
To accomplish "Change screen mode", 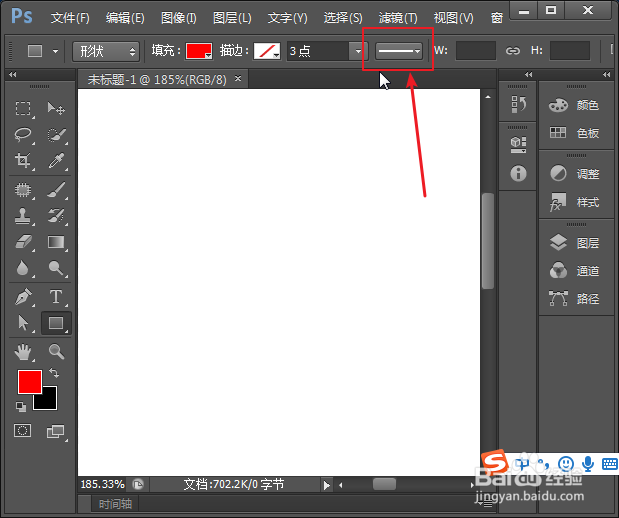I will pos(56,432).
